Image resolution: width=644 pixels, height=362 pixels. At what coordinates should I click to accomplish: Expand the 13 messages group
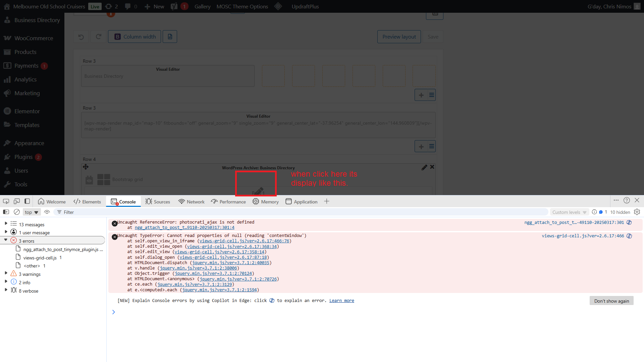(6, 223)
